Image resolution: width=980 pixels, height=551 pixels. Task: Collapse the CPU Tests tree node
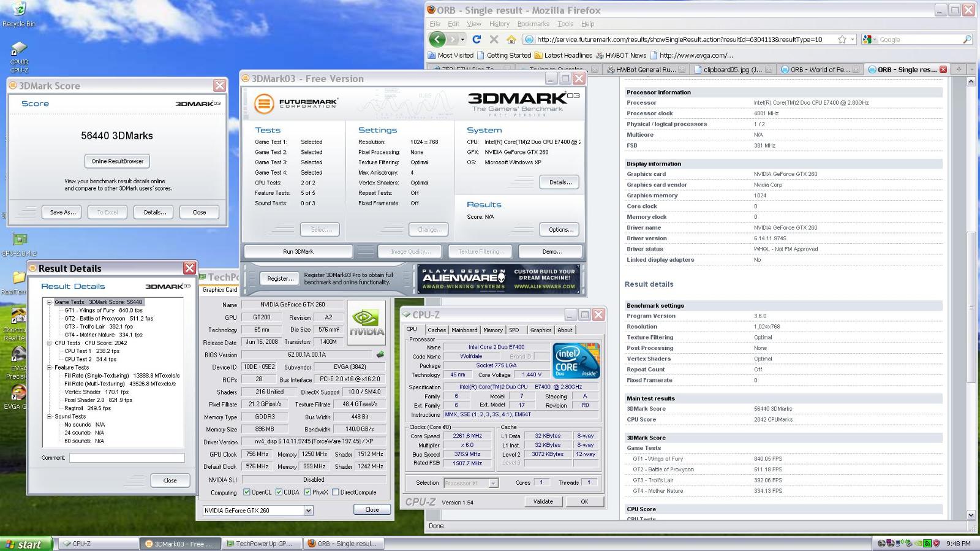point(50,343)
